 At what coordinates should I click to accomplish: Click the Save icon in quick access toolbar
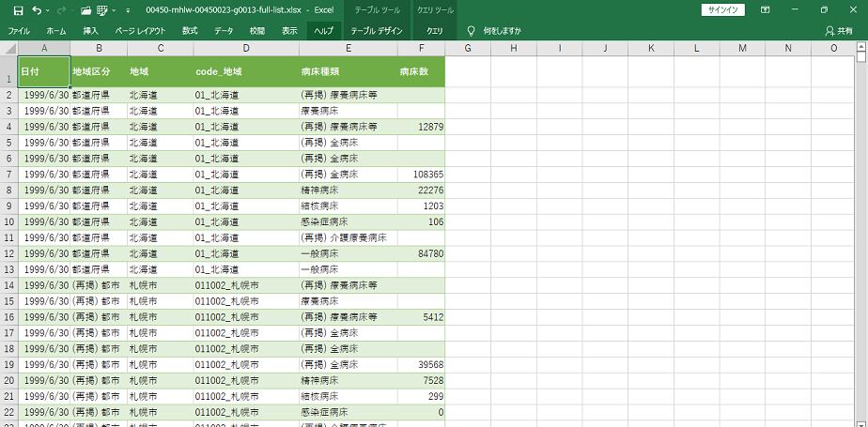tap(18, 10)
